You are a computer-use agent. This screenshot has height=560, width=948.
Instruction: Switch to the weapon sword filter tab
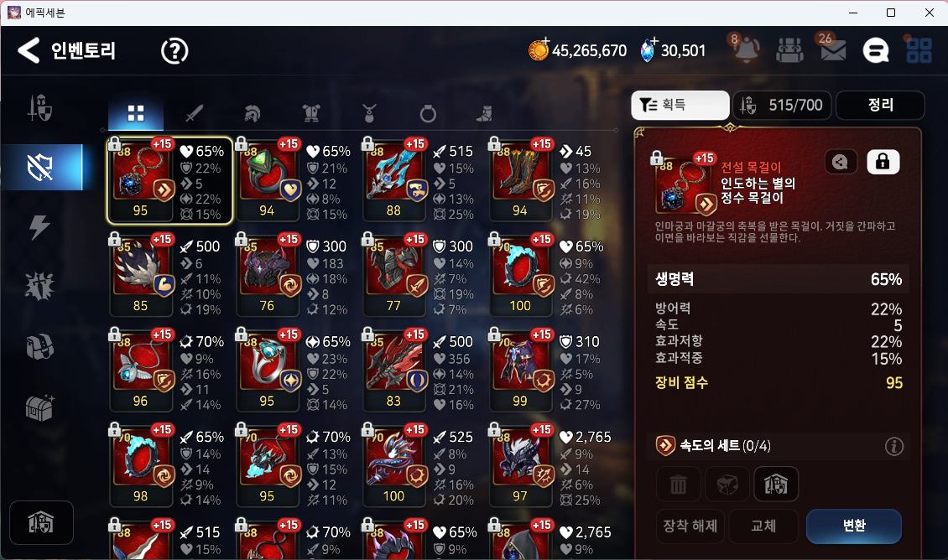coord(194,113)
